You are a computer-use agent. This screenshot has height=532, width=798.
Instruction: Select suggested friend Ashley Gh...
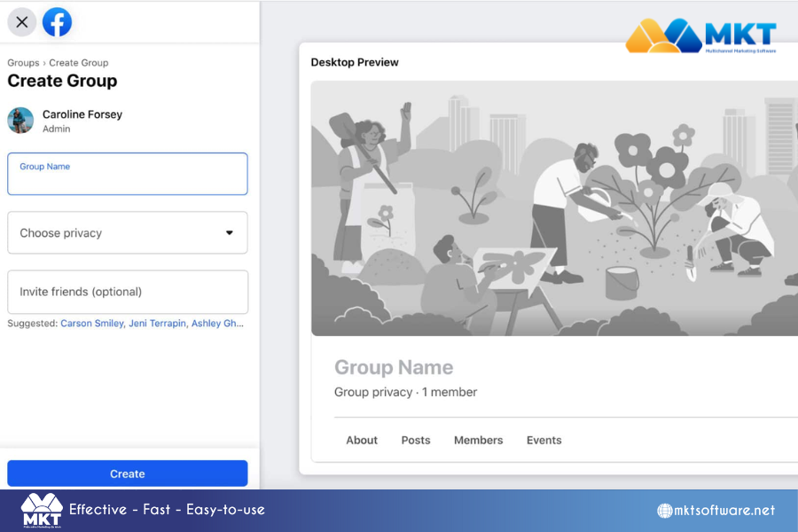coord(217,324)
